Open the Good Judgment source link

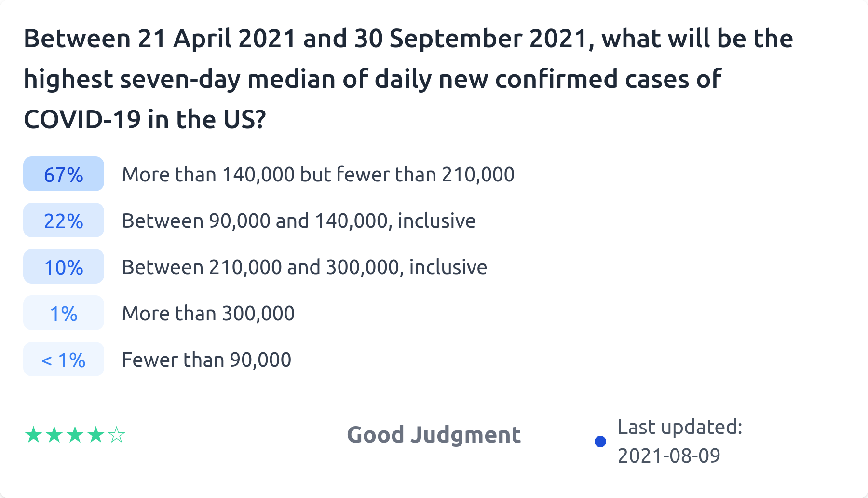point(434,435)
